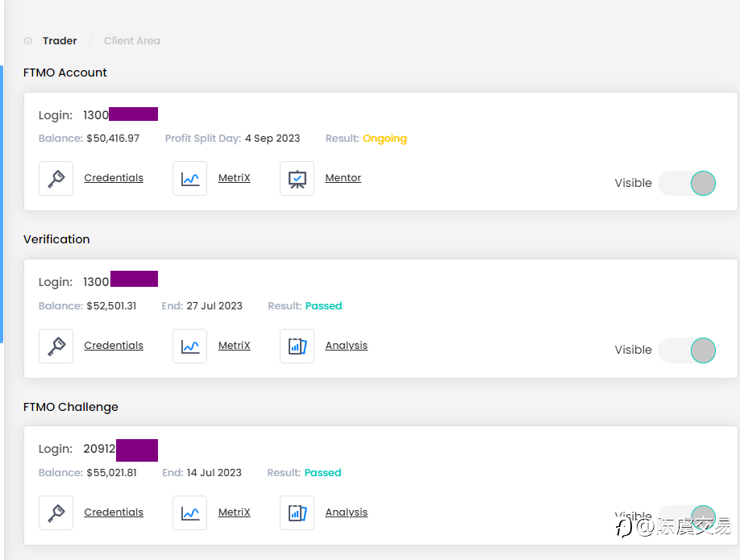The width and height of the screenshot is (740, 560).
Task: Toggle Visible switch for Verification account
Action: pos(687,350)
